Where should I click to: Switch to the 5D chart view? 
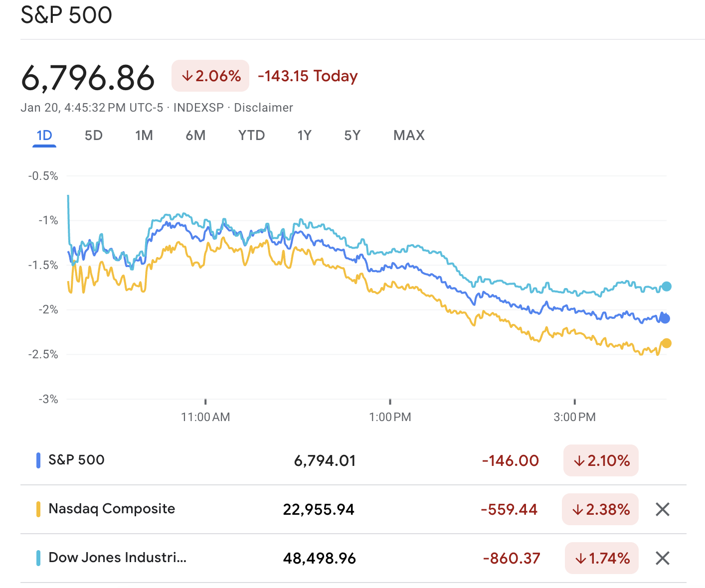point(93,135)
